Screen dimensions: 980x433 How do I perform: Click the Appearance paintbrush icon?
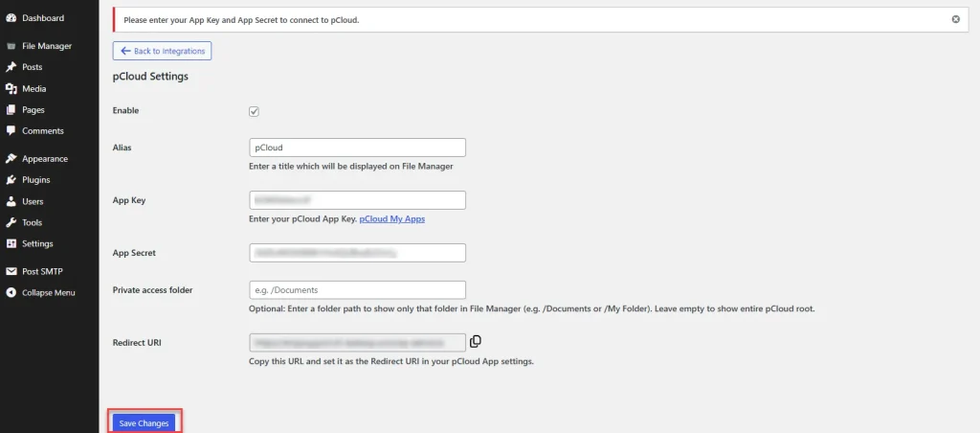(11, 159)
